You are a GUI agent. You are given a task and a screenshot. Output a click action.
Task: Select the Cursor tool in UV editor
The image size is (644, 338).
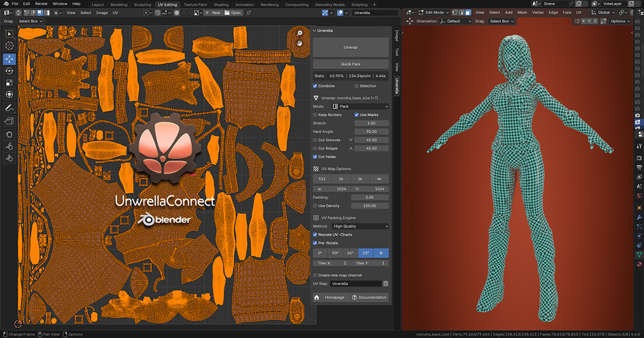(x=9, y=46)
